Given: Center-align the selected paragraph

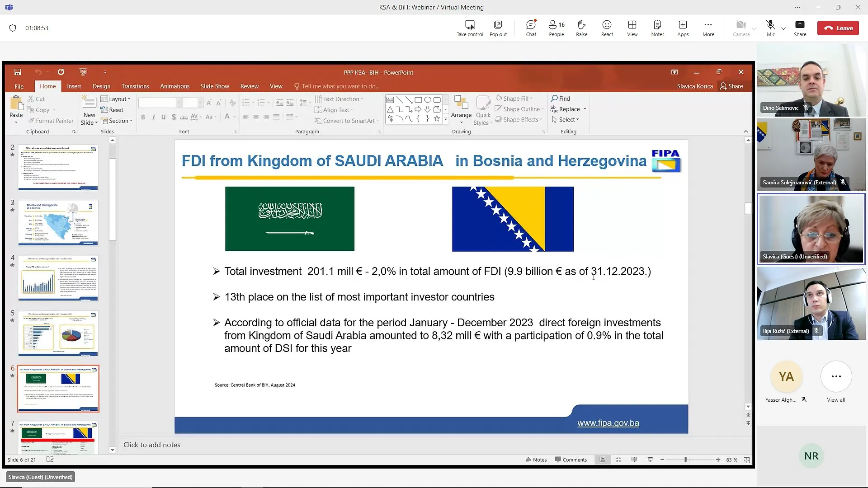Looking at the screenshot, I should point(256,117).
